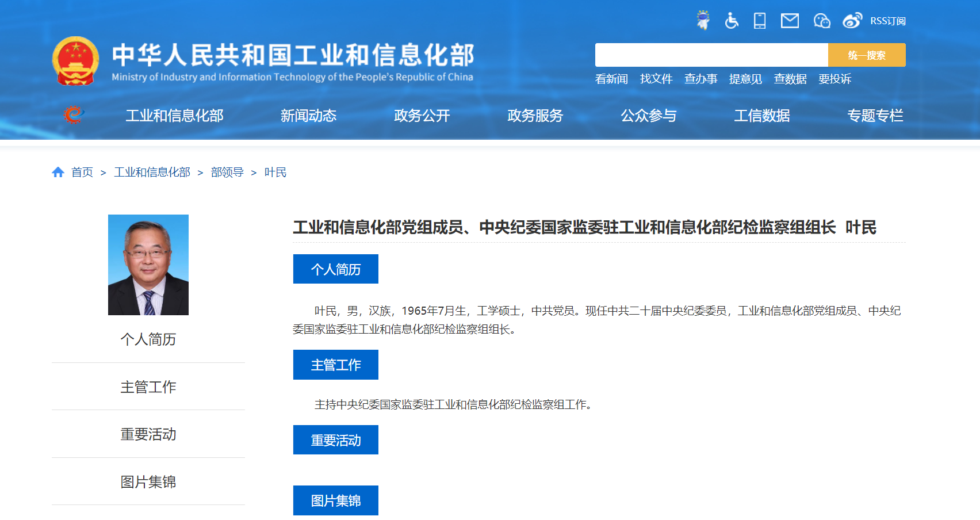Click the official portrait photo of 叶民
This screenshot has width=980, height=520.
click(x=148, y=265)
